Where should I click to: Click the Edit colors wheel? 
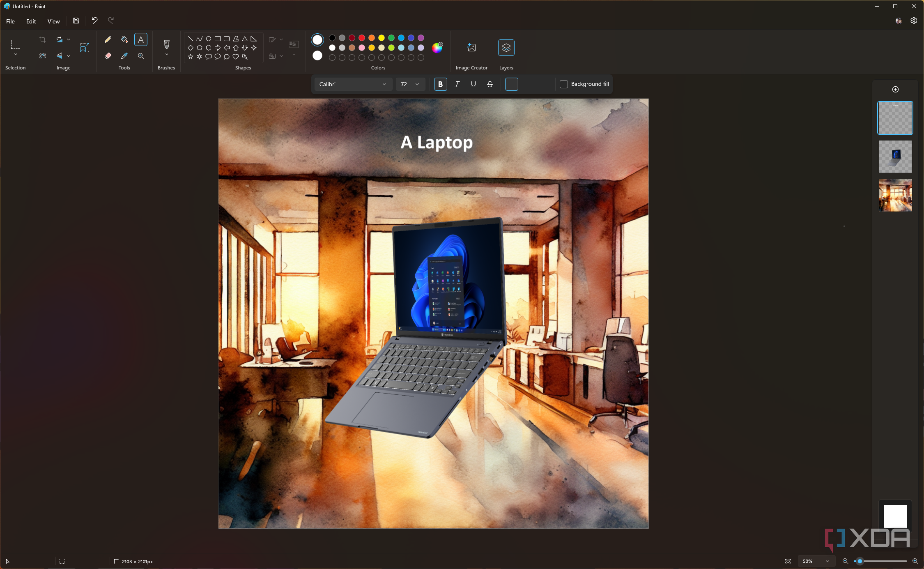437,48
